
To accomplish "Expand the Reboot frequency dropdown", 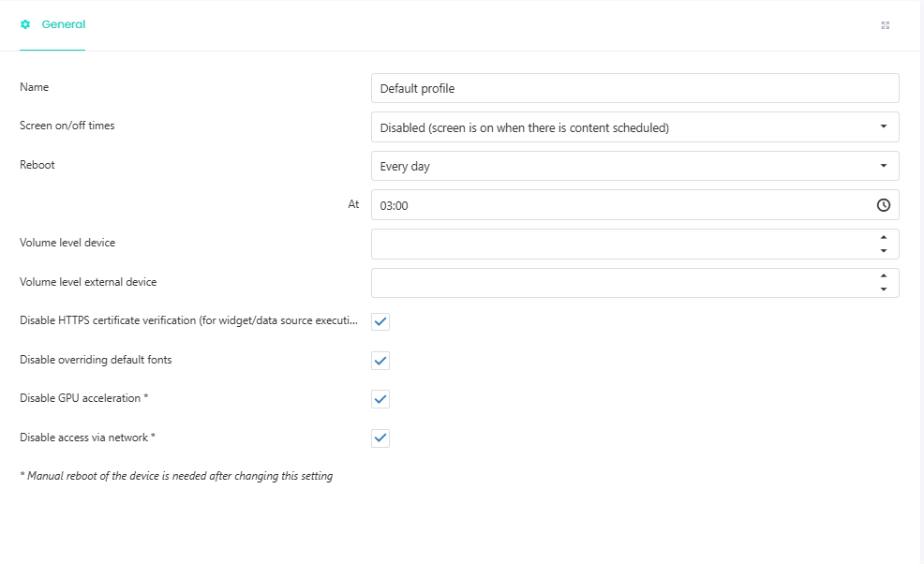I will coord(634,166).
